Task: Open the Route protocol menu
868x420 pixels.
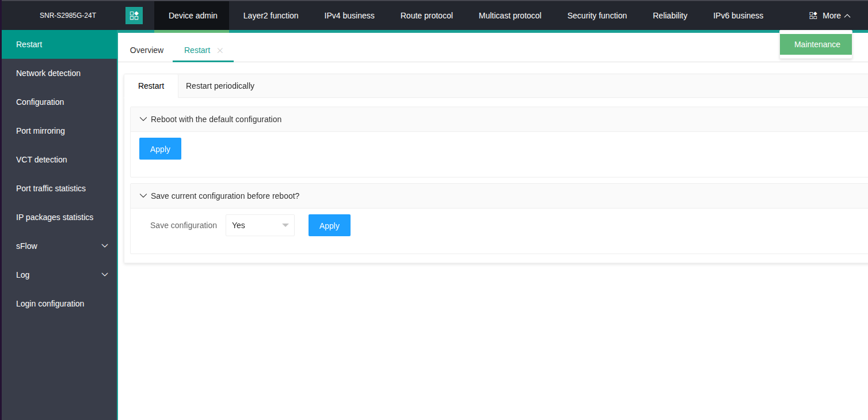Action: pyautogui.click(x=427, y=16)
